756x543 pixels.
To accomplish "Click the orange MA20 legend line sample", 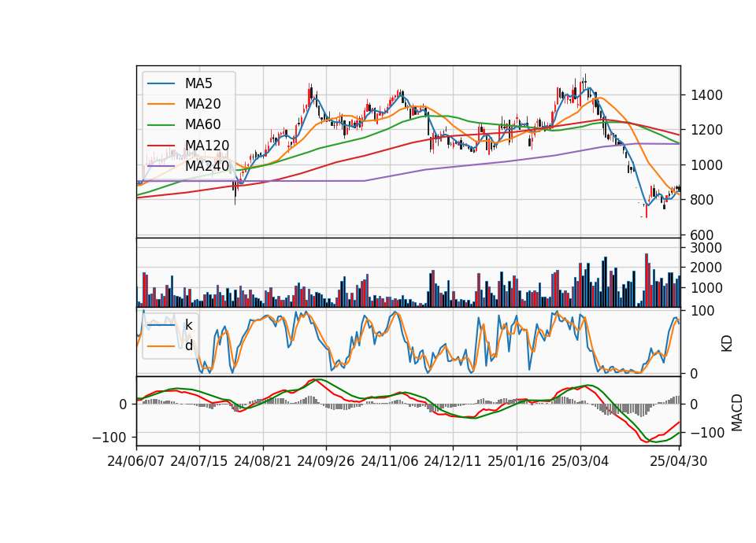I will click(161, 104).
